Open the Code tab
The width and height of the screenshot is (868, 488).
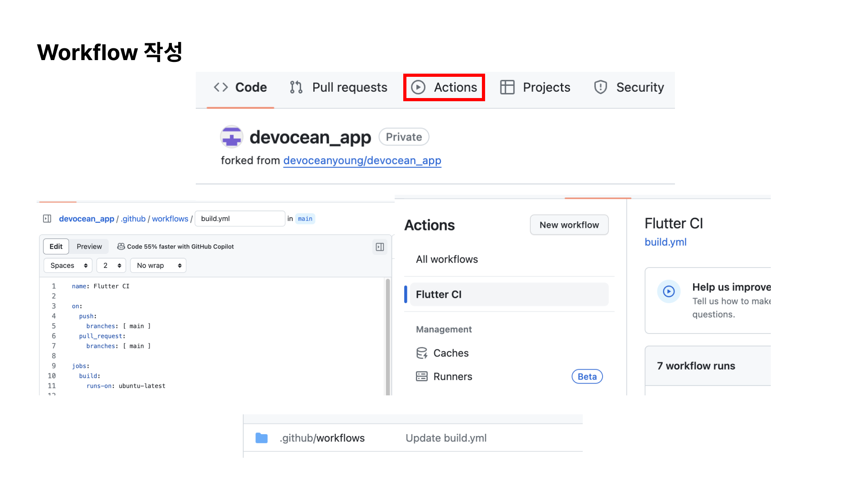tap(240, 87)
